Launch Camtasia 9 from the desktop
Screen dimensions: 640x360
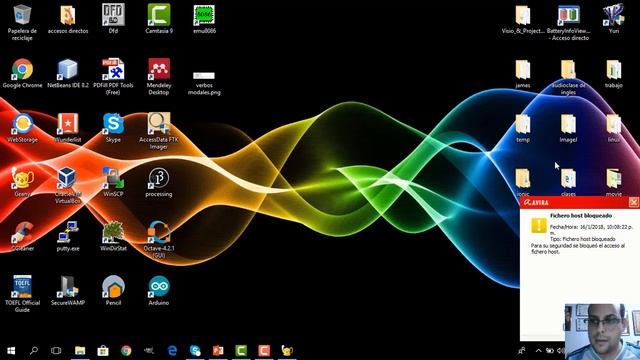coord(159,19)
